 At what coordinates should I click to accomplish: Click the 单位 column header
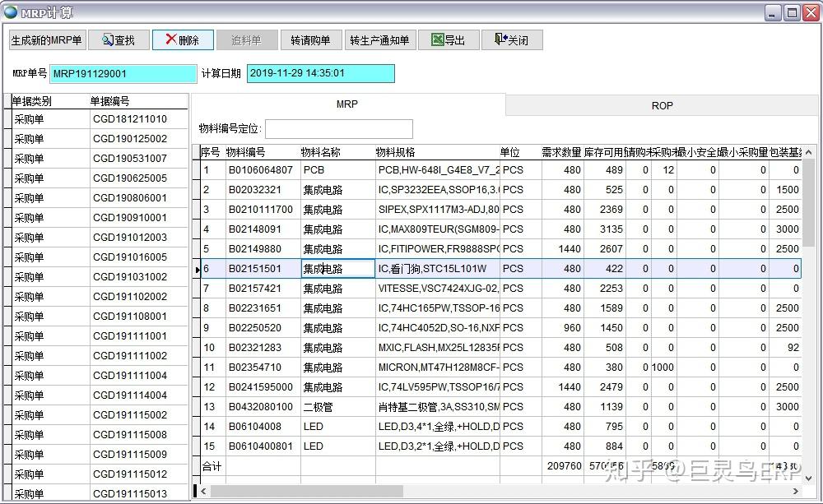point(521,152)
